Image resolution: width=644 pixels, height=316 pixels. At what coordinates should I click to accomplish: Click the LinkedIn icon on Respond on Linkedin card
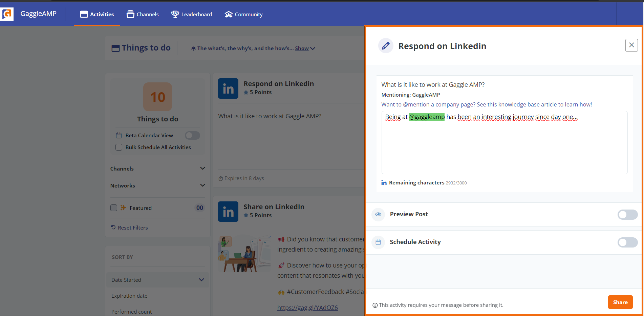click(228, 88)
